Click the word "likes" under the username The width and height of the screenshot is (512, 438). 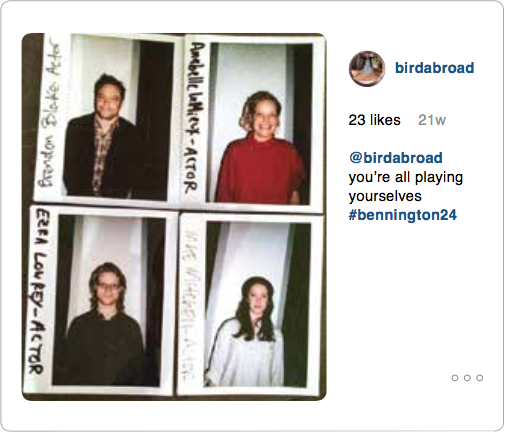click(385, 120)
